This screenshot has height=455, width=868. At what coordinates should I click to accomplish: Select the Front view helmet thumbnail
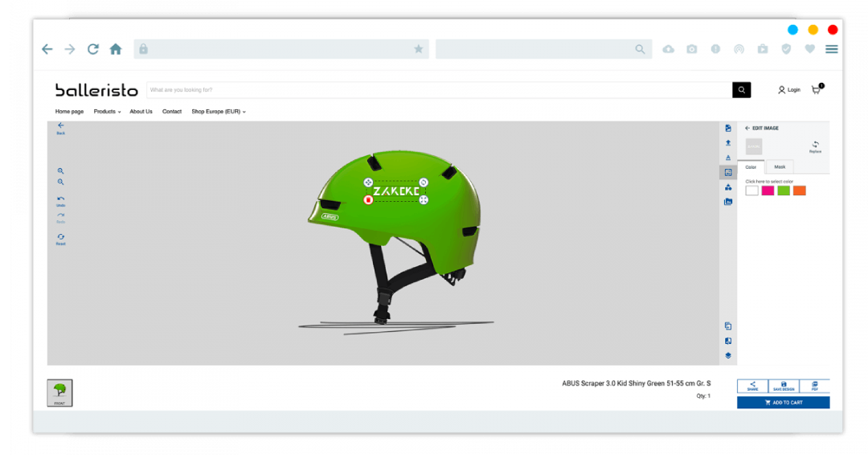[59, 392]
